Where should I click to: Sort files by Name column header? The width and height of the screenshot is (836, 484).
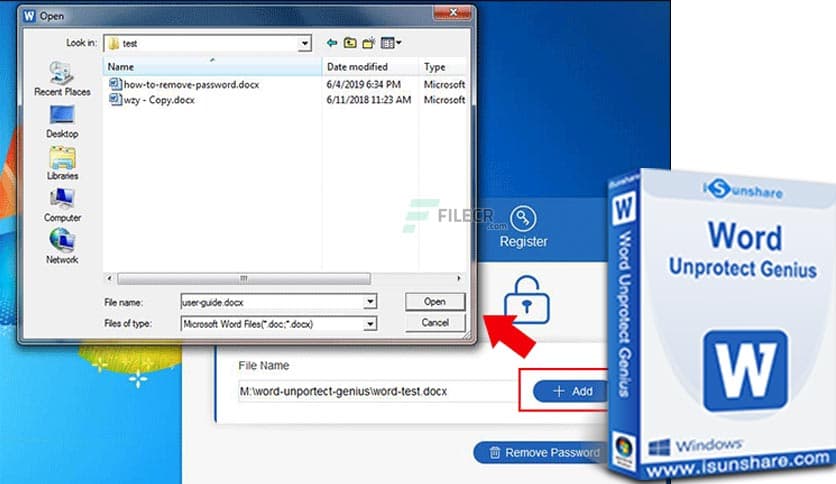(212, 67)
